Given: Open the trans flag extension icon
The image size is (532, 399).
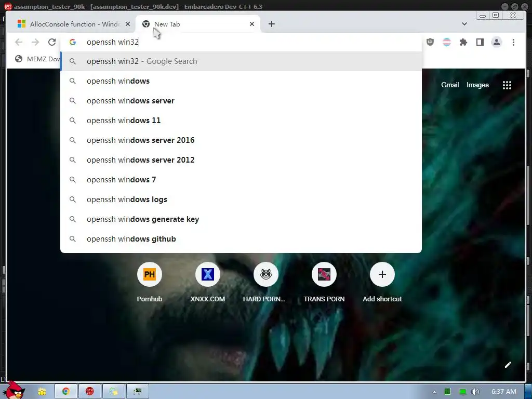Looking at the screenshot, I should pos(447,42).
